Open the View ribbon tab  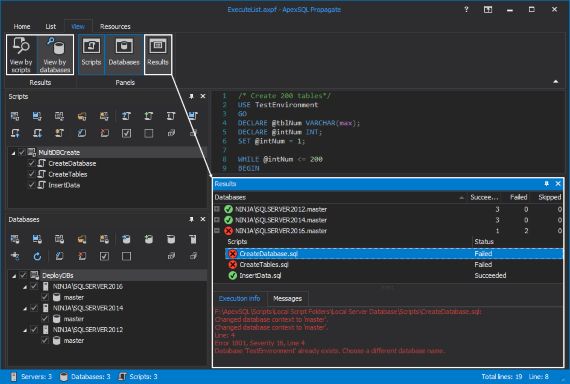78,27
